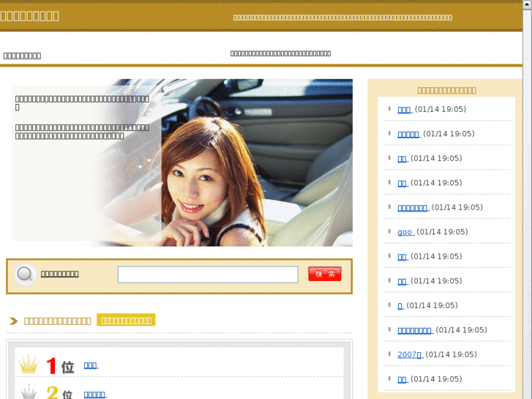Open the sidebar link directly above "2007"

coord(415,330)
